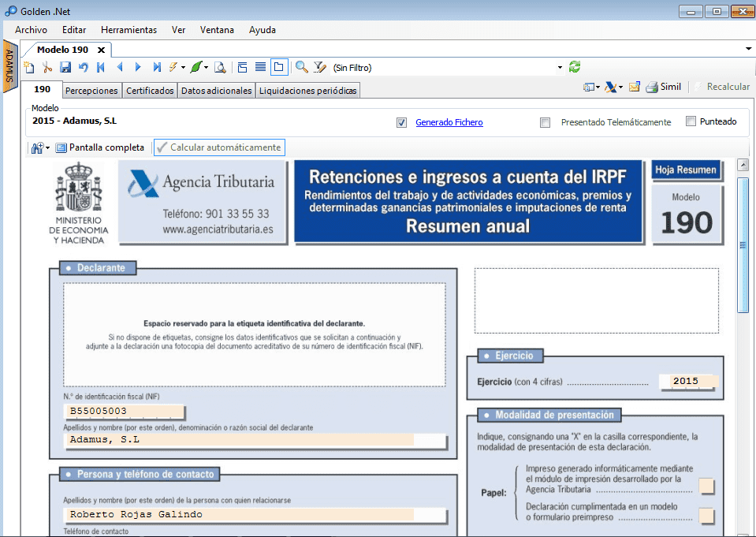The width and height of the screenshot is (756, 537).
Task: Go to the previous record
Action: point(120,68)
